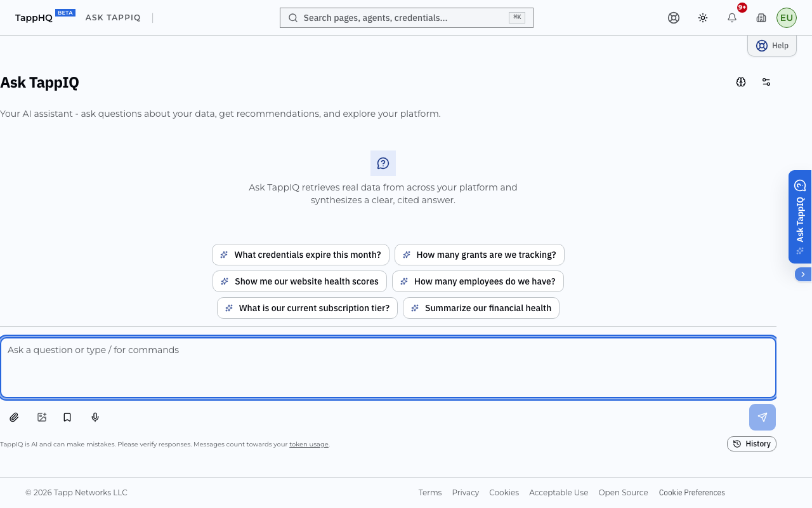Screen dimensions: 812x508
Task: Open the notifications bell
Action: [x=732, y=18]
